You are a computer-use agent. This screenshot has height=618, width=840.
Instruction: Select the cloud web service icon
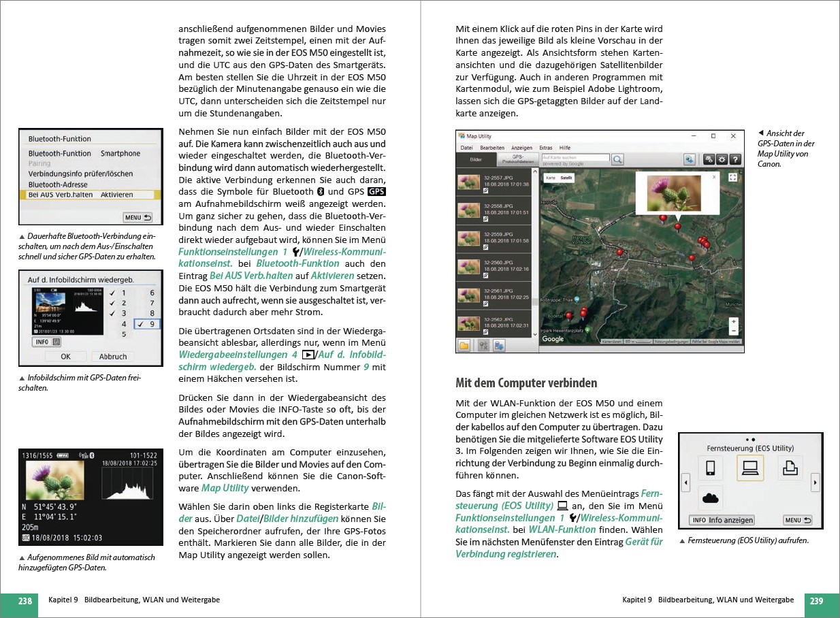(x=710, y=498)
